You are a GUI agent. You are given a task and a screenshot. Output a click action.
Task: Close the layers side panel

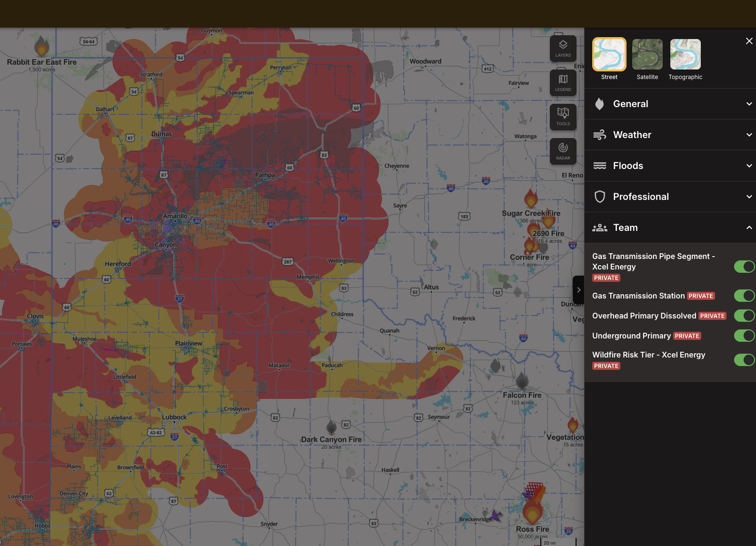(749, 41)
